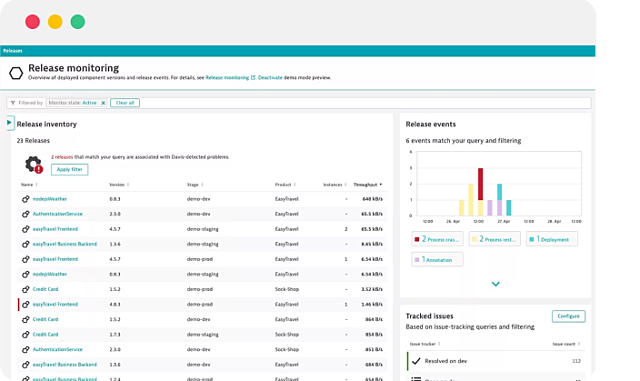Click the gear with red alert icon

(x=34, y=165)
